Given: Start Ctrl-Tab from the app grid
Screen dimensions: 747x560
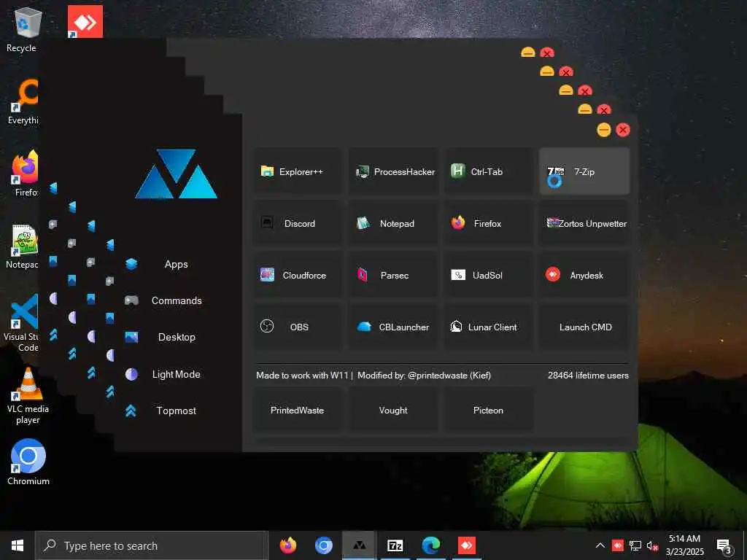Looking at the screenshot, I should (488, 171).
